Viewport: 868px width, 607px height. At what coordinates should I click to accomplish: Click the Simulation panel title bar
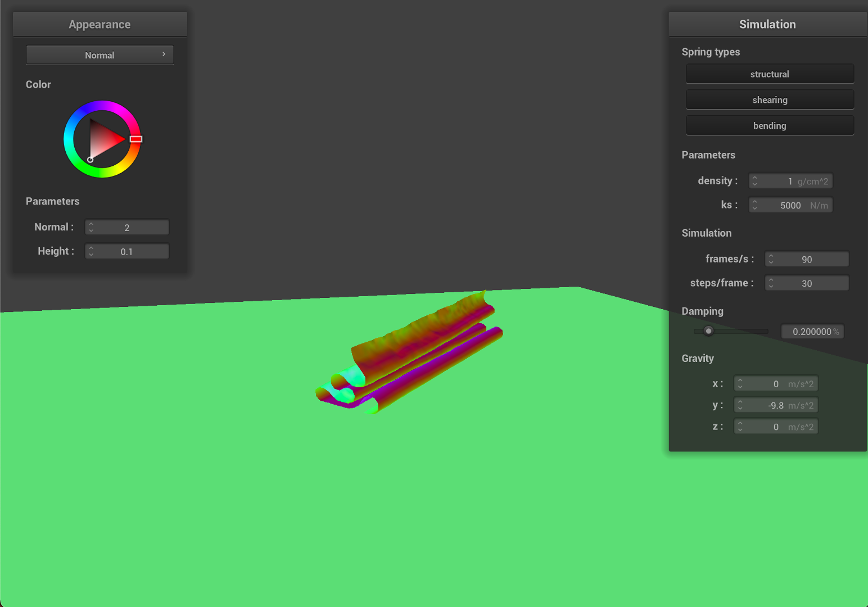coord(767,24)
